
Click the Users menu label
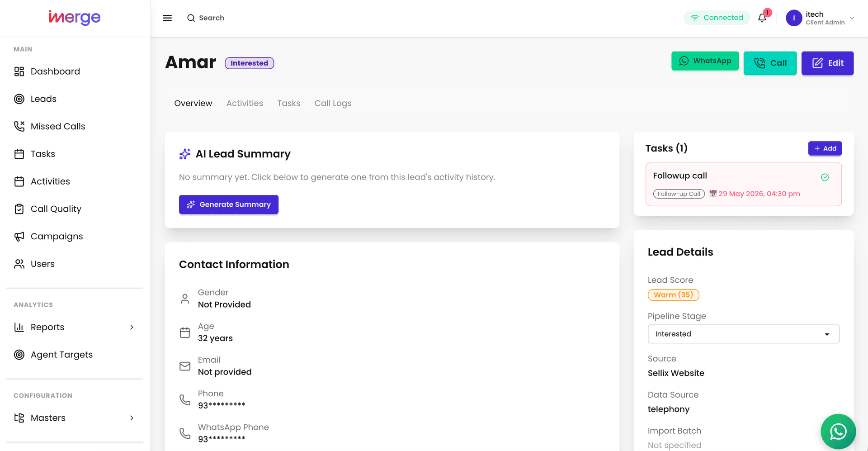coord(42,264)
